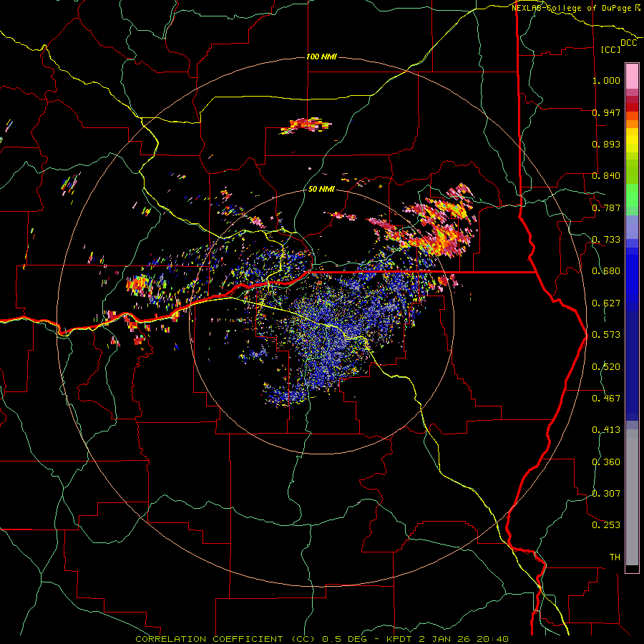
Task: Click the 0.413 color scale value
Action: pos(606,430)
